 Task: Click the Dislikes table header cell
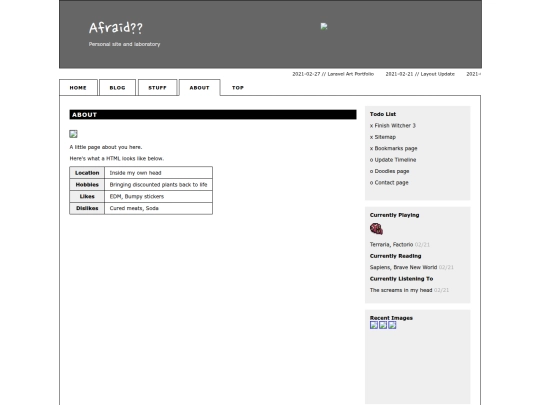coord(87,208)
